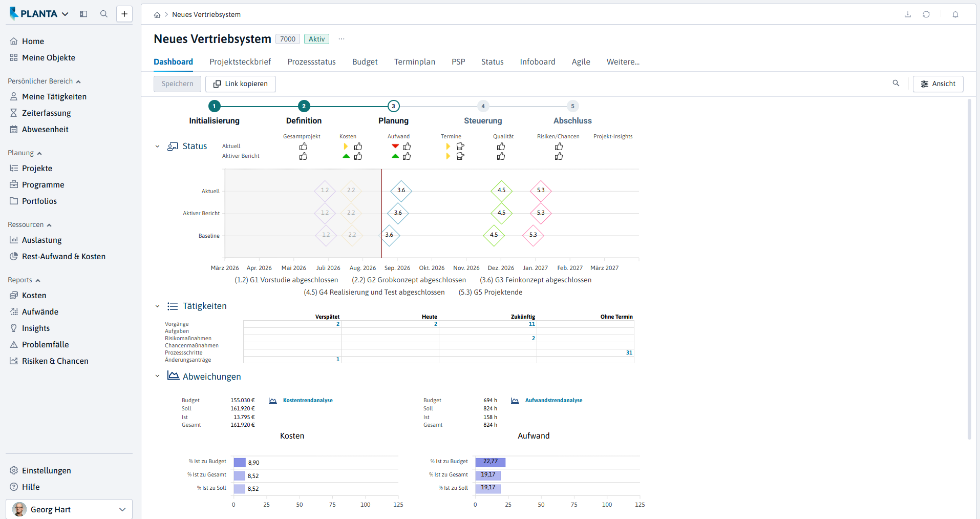Image resolution: width=980 pixels, height=519 pixels.
Task: Collapse the Reports sidebar section
Action: click(x=38, y=280)
